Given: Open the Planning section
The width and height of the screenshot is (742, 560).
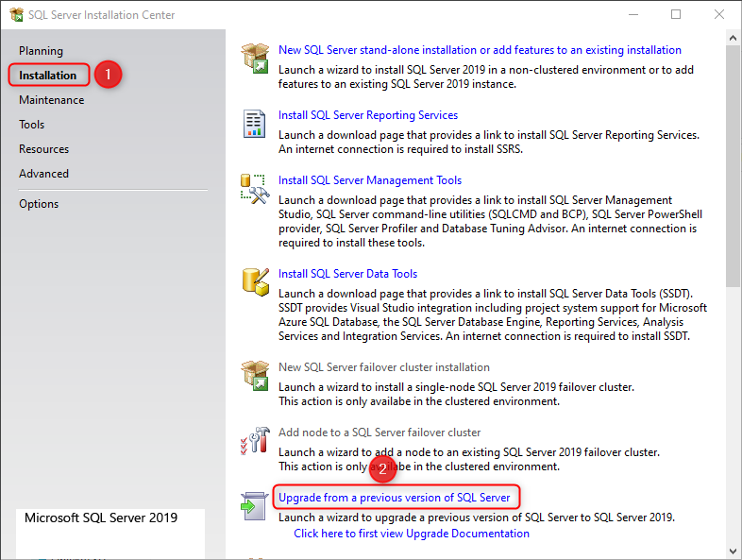Looking at the screenshot, I should coord(41,51).
